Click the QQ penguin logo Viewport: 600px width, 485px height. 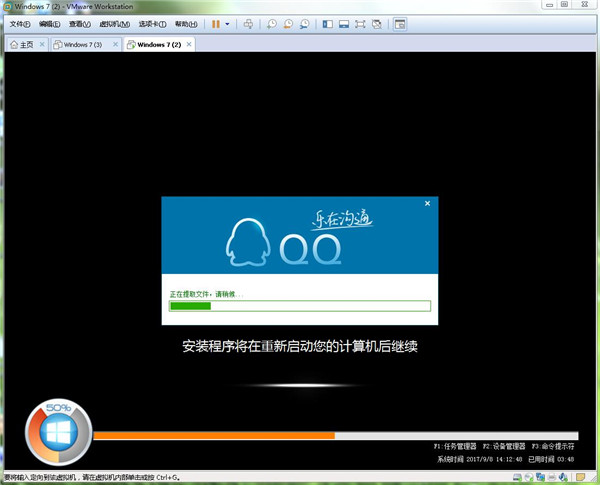248,242
